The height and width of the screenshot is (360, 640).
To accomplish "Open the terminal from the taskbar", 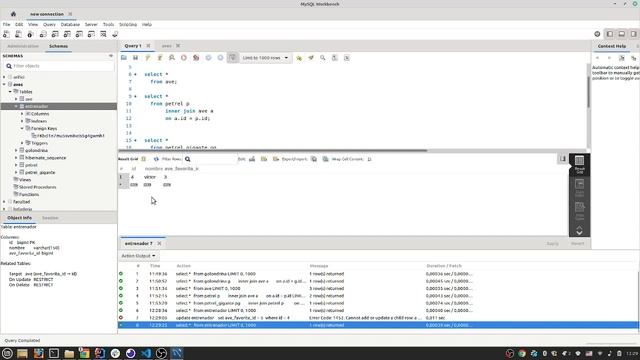I will 54,353.
